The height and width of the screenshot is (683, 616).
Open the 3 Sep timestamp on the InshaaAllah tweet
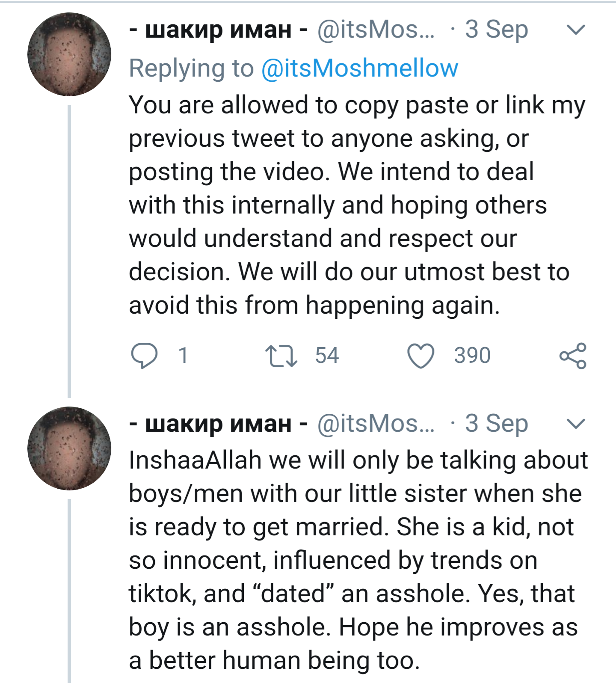(496, 423)
